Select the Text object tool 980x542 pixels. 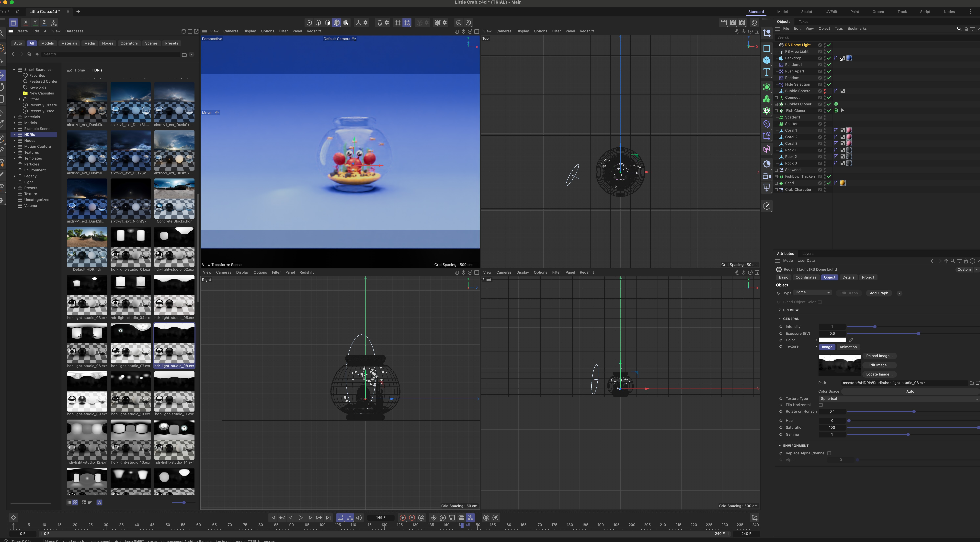[767, 72]
